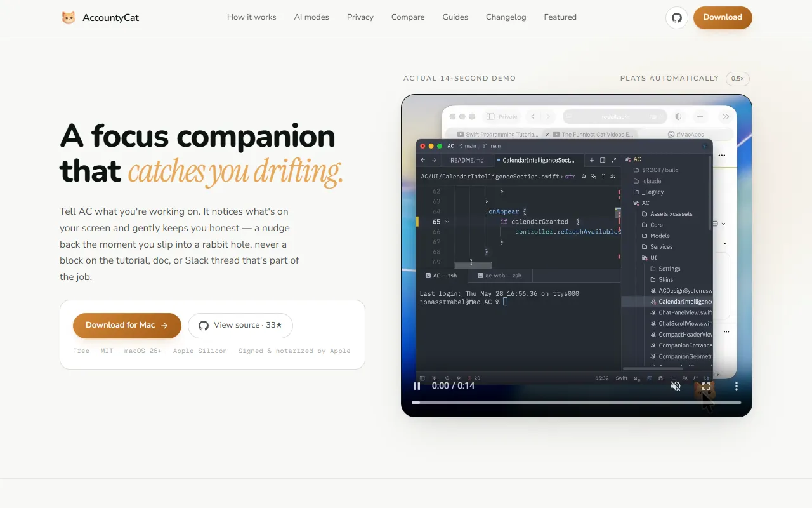812x508 pixels.
Task: Open the How it works nav link
Action: [252, 17]
